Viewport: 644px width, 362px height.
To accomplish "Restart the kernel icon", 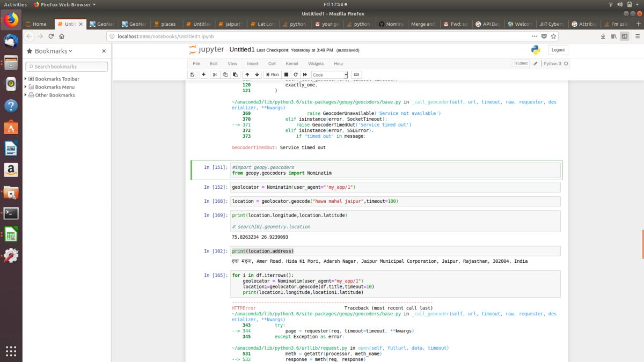I will coord(296,75).
